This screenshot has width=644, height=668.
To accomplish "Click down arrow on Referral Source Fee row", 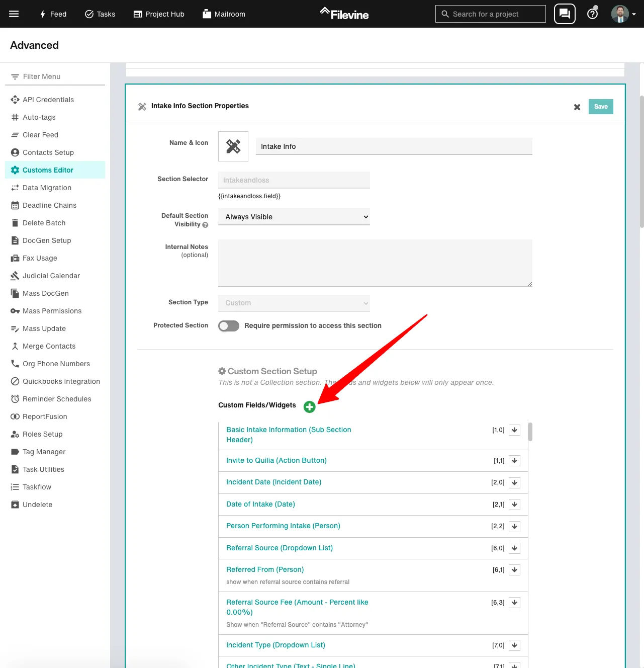I will 514,603.
